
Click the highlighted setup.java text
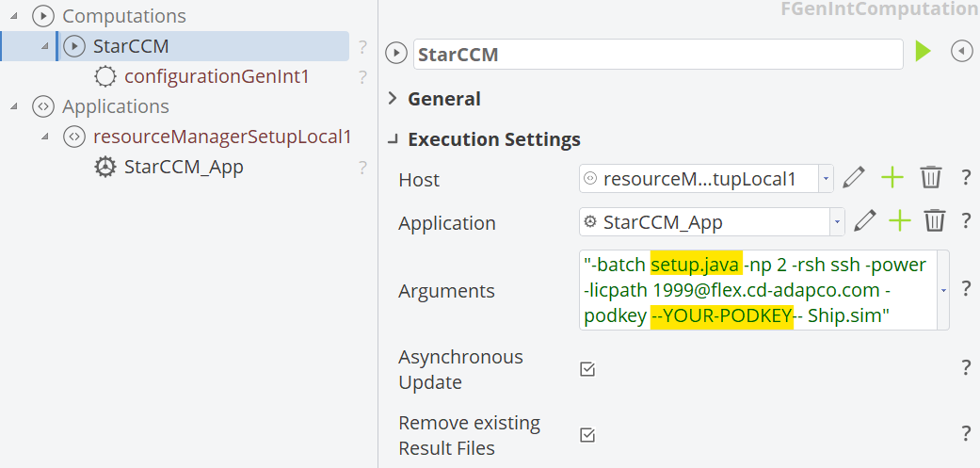pos(697,265)
